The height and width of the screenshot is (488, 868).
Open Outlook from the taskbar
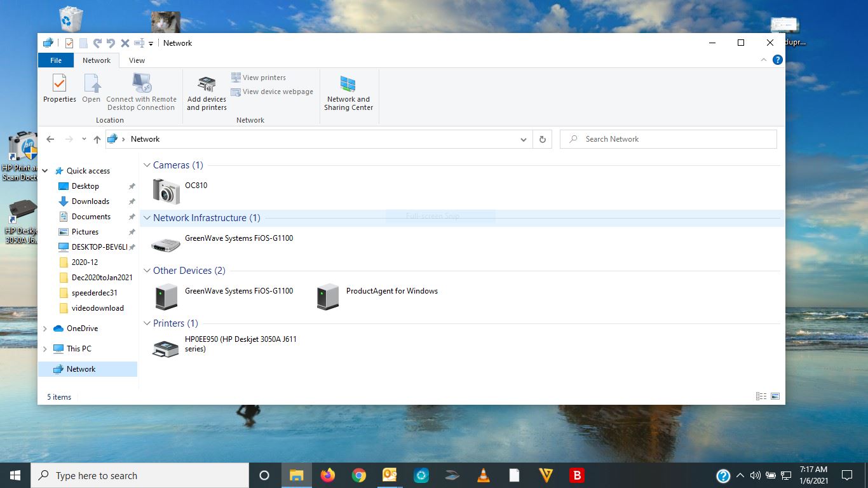(x=390, y=475)
